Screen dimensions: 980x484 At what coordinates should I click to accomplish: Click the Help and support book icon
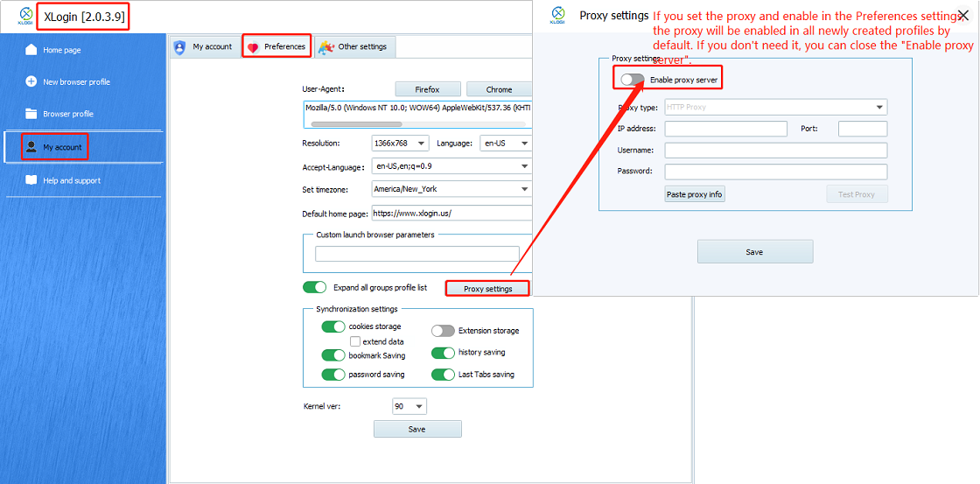(31, 180)
